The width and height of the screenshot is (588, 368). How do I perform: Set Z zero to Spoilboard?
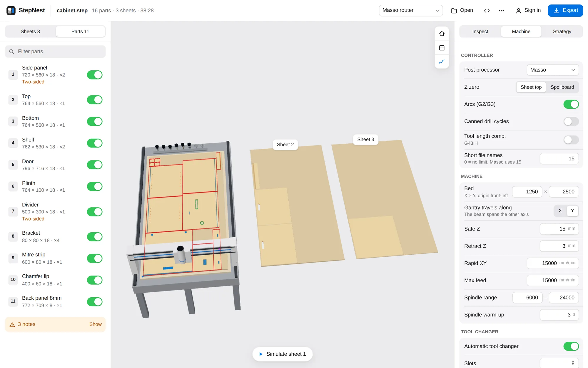point(562,87)
